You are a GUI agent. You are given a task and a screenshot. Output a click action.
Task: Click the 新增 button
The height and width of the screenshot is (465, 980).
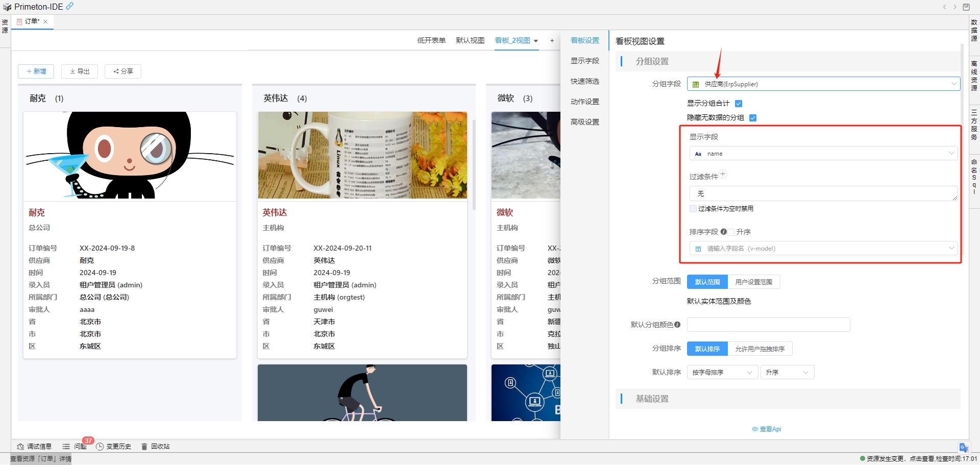[36, 71]
